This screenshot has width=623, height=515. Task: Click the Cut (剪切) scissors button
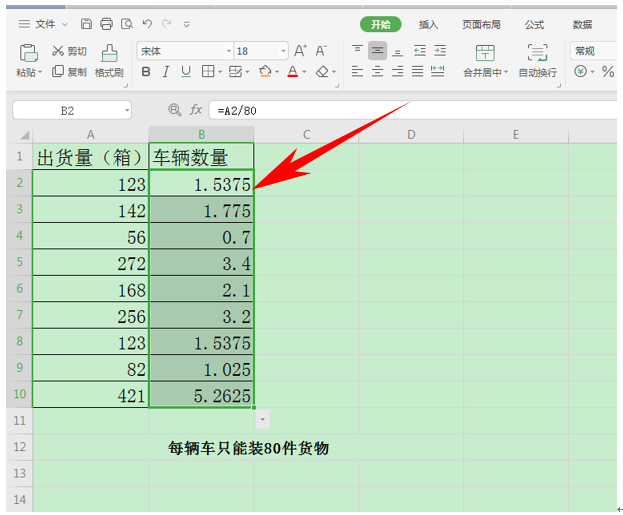click(x=69, y=51)
